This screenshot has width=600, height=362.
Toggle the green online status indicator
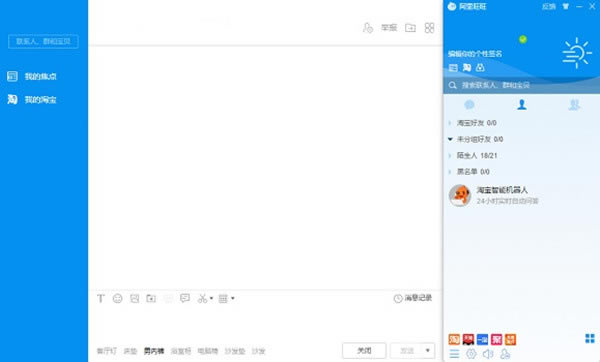click(523, 39)
